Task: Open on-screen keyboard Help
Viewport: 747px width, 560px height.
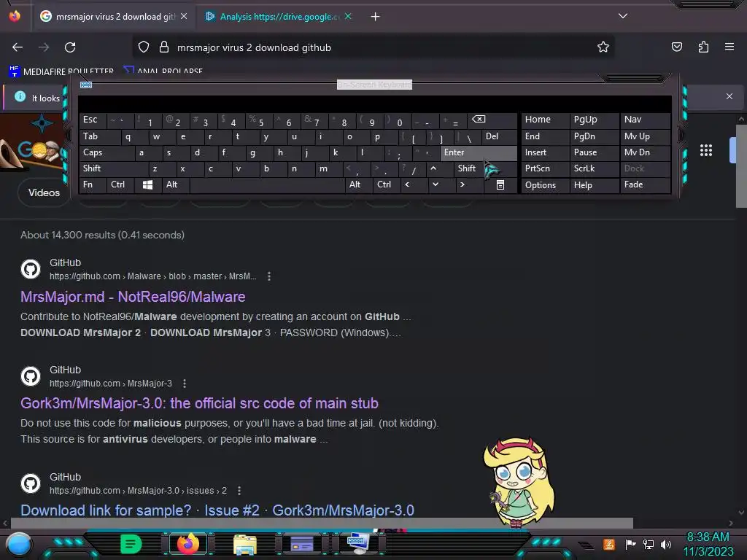Action: pos(594,184)
